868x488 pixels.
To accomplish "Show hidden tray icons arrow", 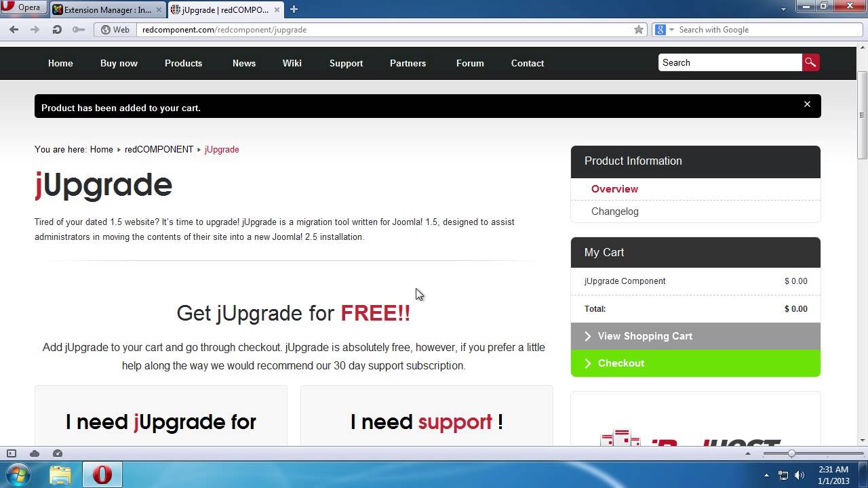I will [x=766, y=475].
